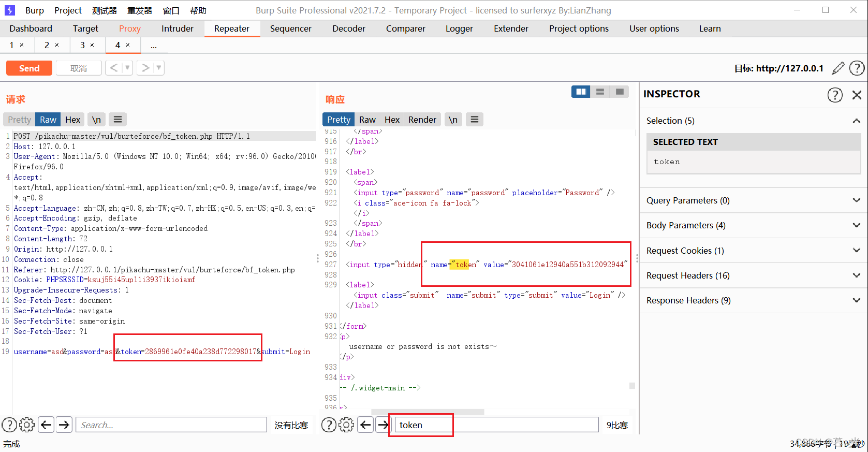Go to previous response search match
This screenshot has height=452, width=868.
(365, 425)
